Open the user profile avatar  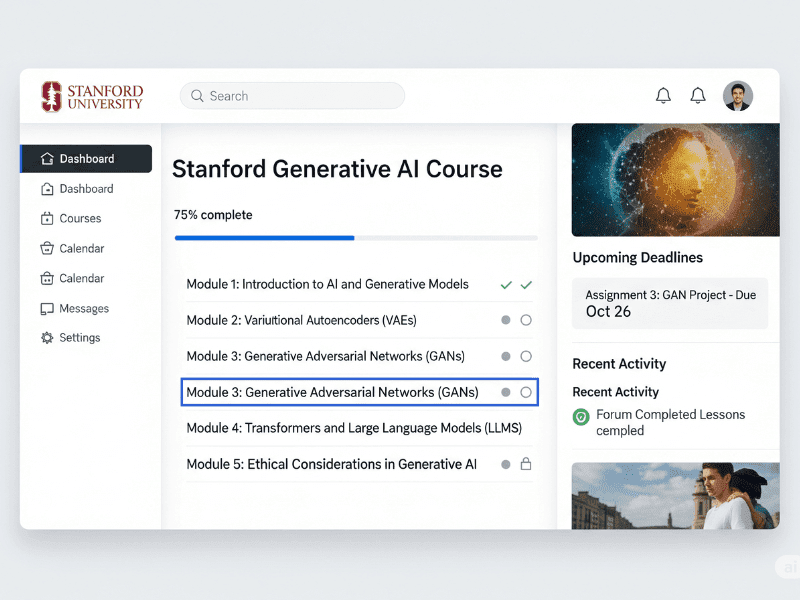(738, 96)
